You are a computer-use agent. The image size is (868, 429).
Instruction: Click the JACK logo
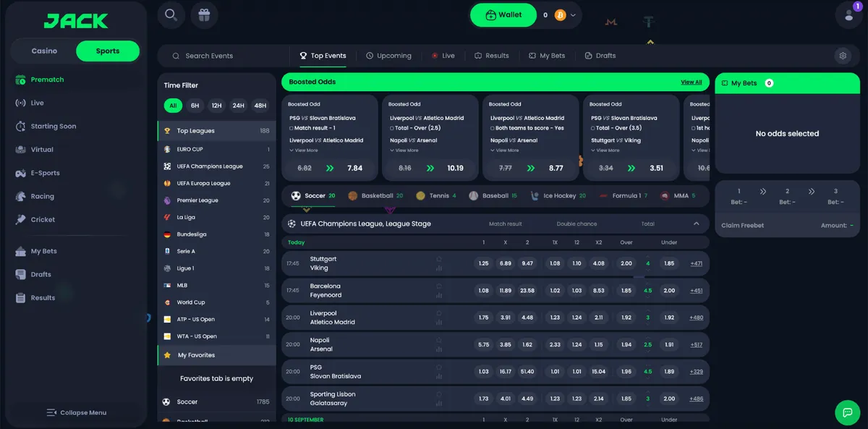(x=76, y=21)
